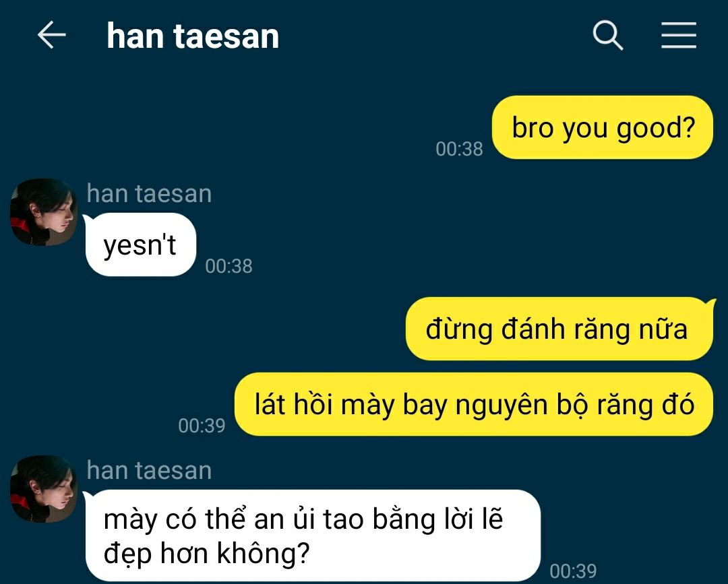Tap the 00:38 timestamp beside 'yesn't'
This screenshot has width=728, height=584.
click(229, 266)
